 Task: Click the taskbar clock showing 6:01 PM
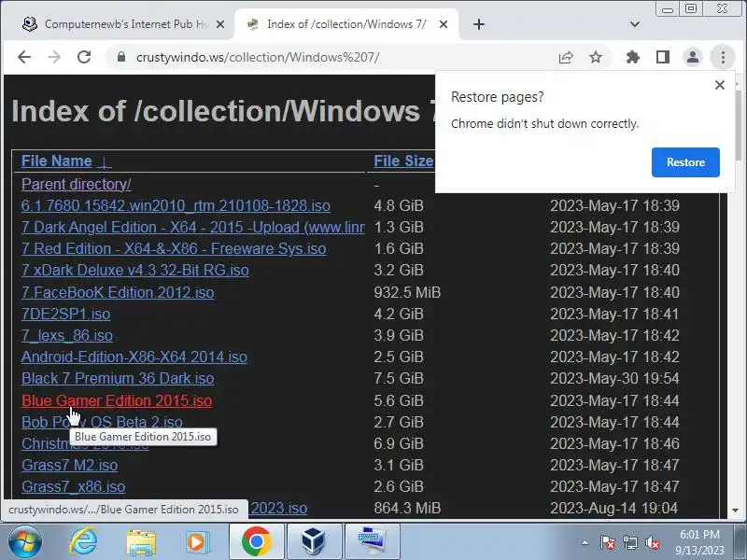click(699, 542)
